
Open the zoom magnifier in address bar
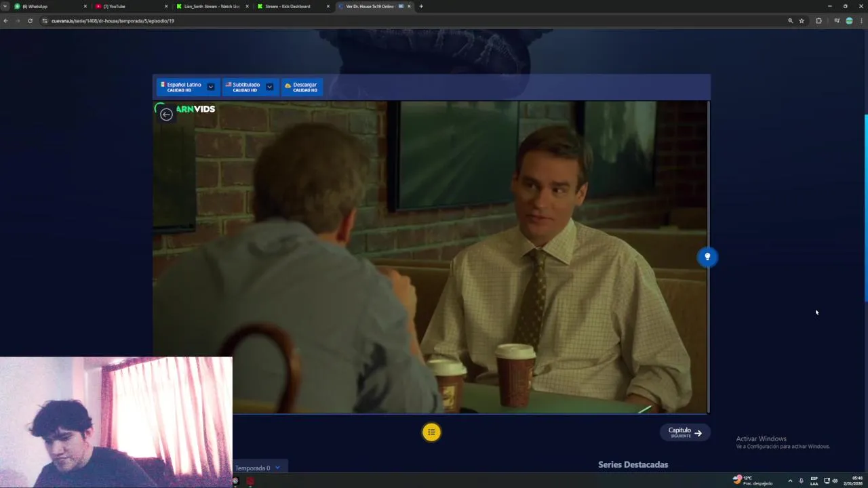click(790, 21)
